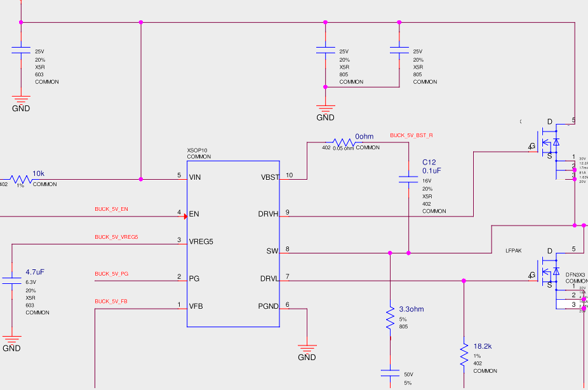
Task: Click the BUCK_5V_FB net label
Action: coord(111,302)
